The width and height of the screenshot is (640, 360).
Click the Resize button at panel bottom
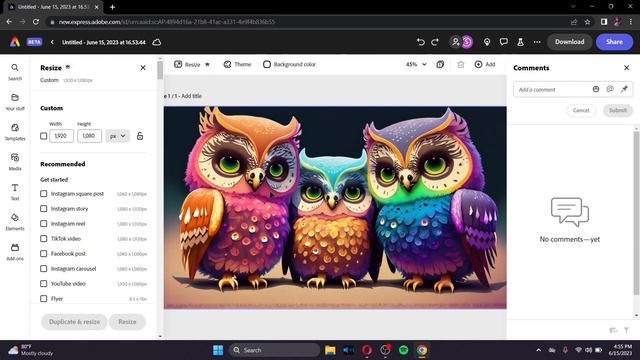click(x=127, y=322)
